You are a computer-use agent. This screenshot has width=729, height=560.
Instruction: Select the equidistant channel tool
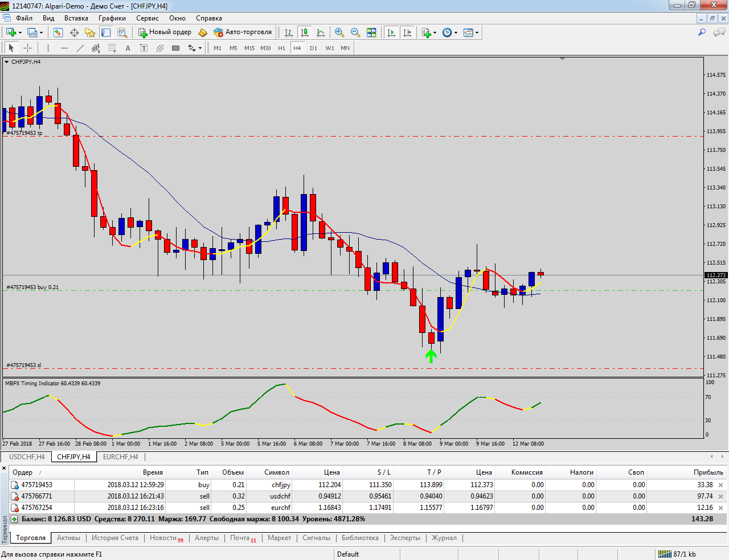(x=96, y=48)
